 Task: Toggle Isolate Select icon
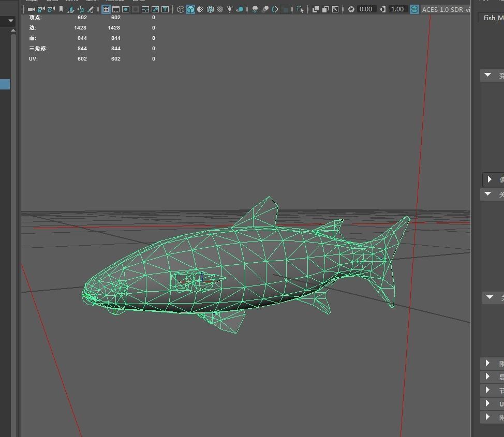point(300,9)
